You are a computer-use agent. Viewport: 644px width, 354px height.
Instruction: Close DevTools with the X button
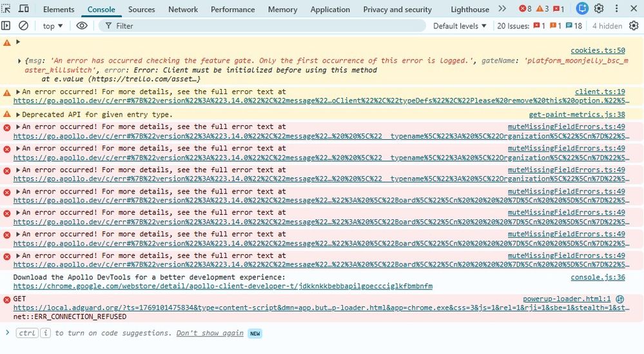point(633,8)
